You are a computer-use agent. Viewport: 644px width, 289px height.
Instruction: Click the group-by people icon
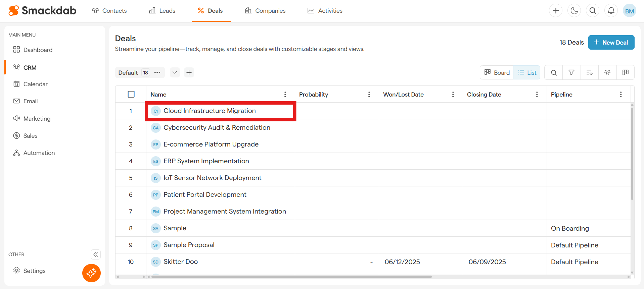pos(607,72)
